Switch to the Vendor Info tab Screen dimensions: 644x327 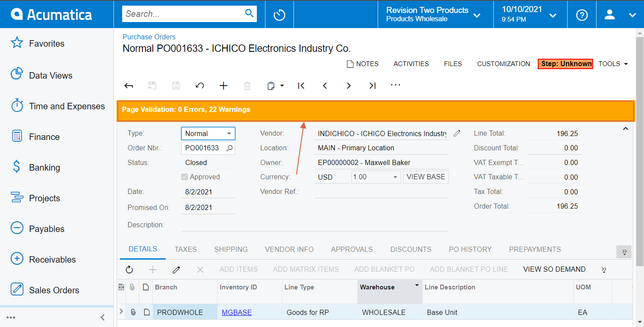[289, 249]
